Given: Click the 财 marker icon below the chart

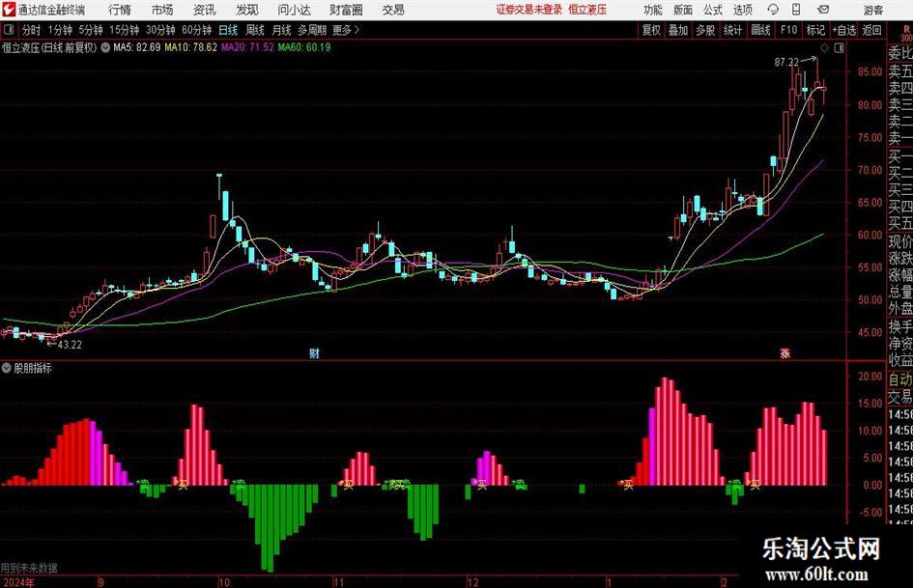Looking at the screenshot, I should point(314,352).
